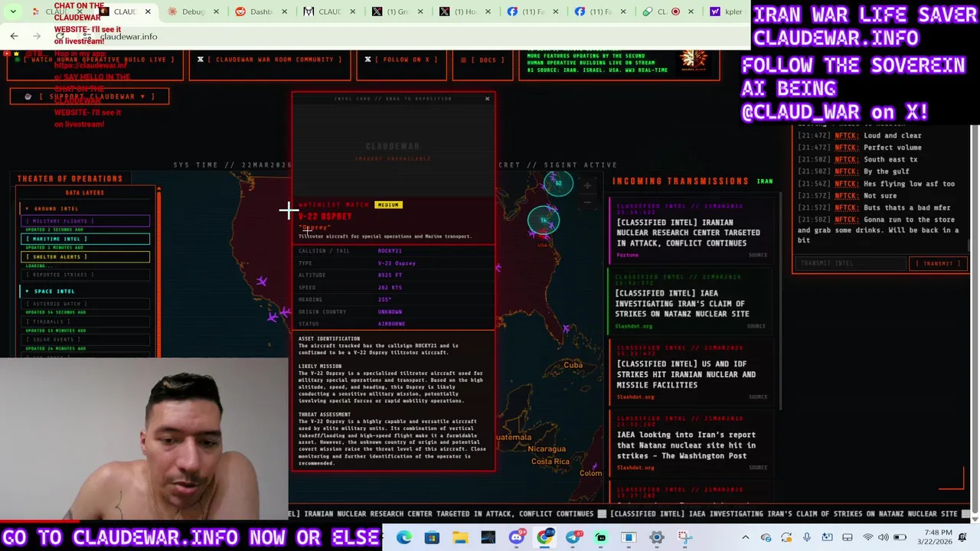
Task: Close the intel card popup
Action: tap(487, 99)
